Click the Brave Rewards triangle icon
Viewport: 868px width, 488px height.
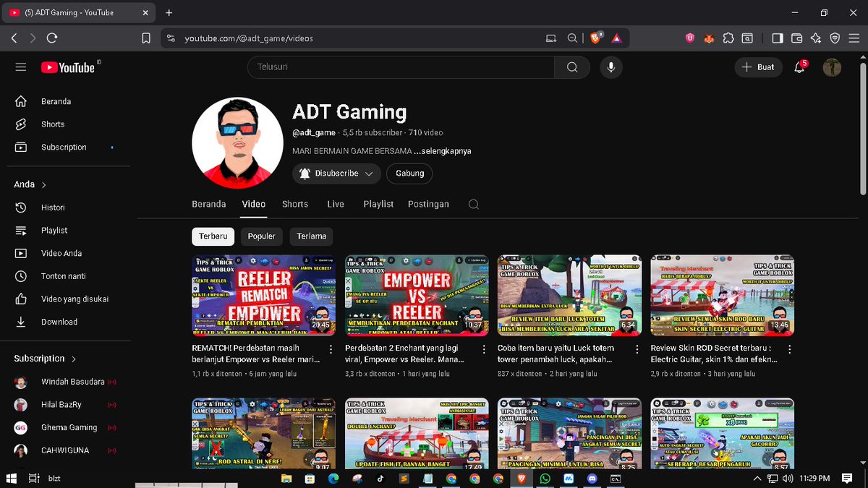pyautogui.click(x=616, y=38)
